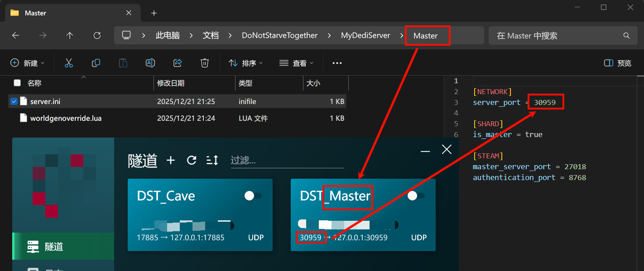644x271 pixels.
Task: Click the Rename icon in toolbar
Action: 150,63
